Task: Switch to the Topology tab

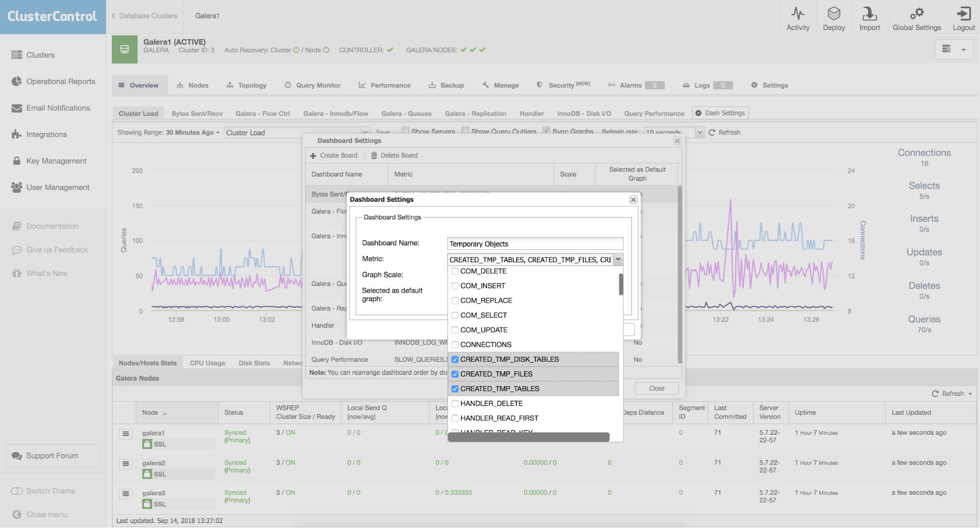Action: pos(247,85)
